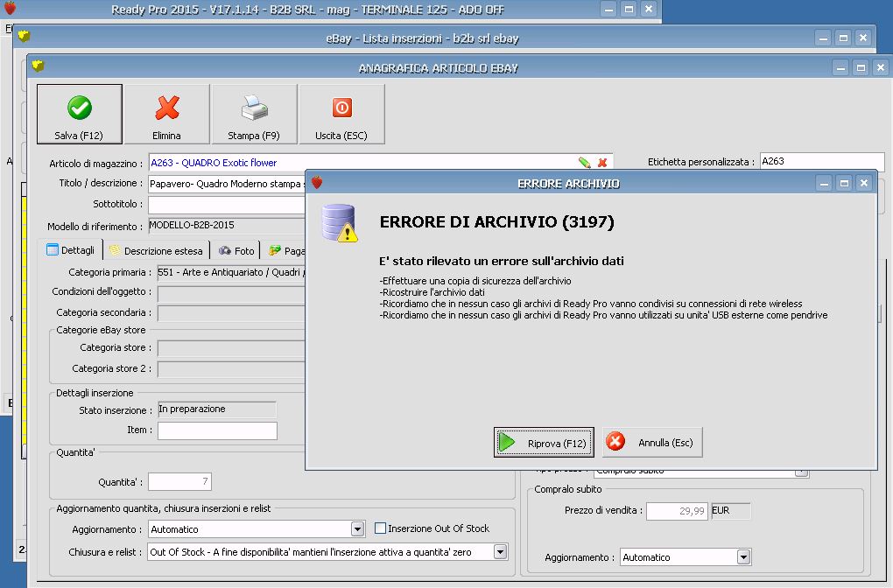Click the Categoria primaria field
The width and height of the screenshot is (893, 588).
[232, 273]
